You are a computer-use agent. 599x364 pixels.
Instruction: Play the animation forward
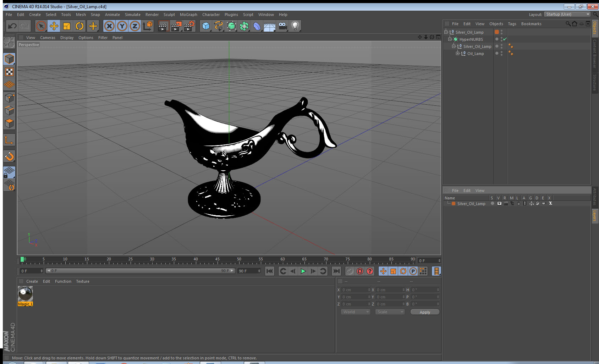(303, 271)
